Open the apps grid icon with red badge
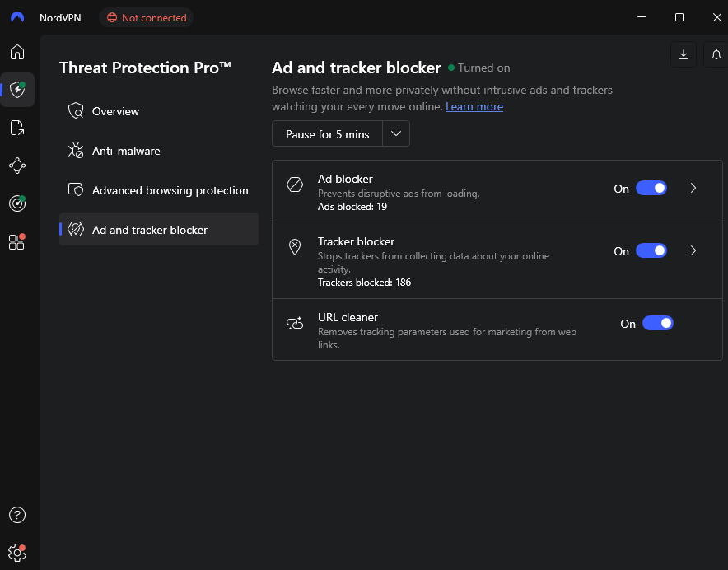This screenshot has height=570, width=728. tap(16, 241)
